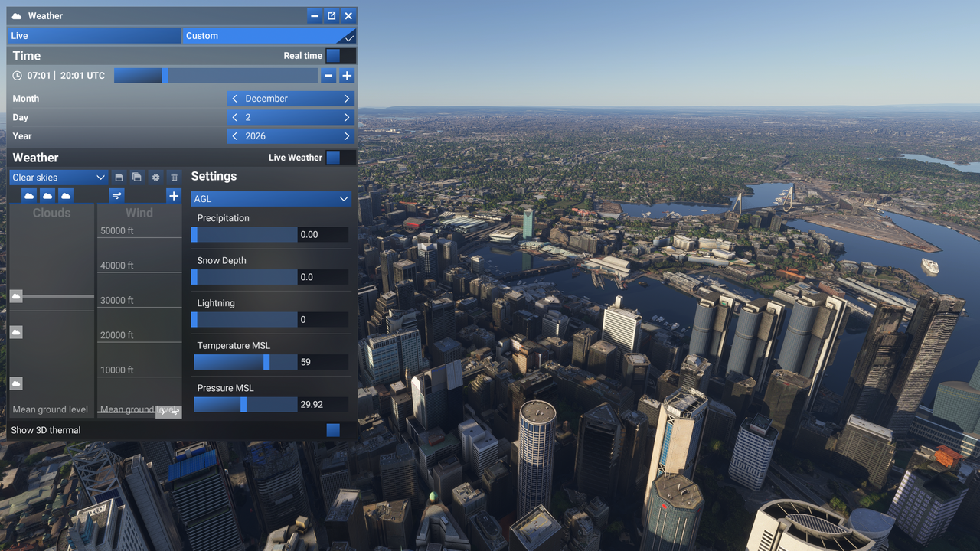Adjust the Snow Depth slider

(x=244, y=277)
